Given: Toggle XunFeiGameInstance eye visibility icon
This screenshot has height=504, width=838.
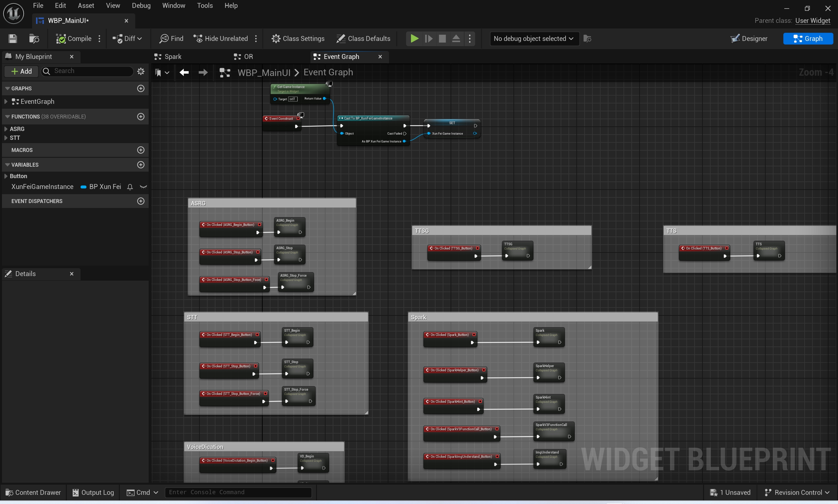Looking at the screenshot, I should click(x=143, y=187).
